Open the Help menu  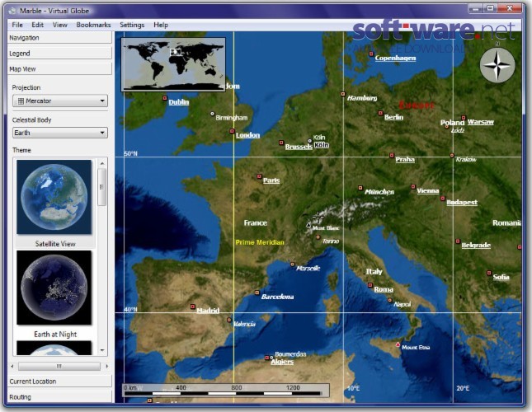click(x=161, y=25)
